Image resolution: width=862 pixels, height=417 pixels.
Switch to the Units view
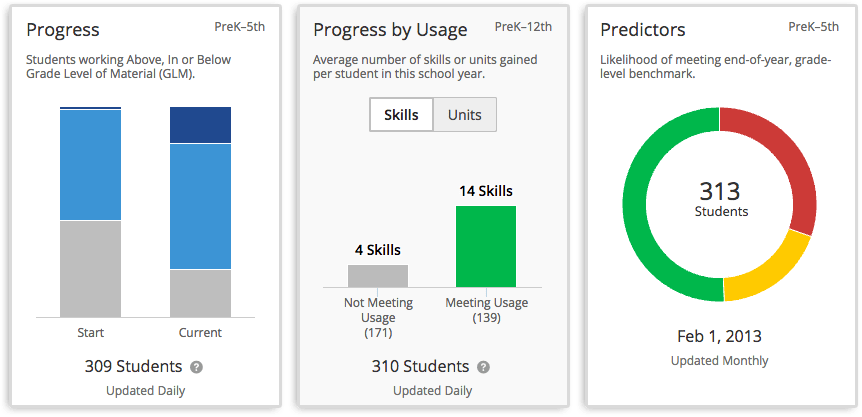coord(464,115)
